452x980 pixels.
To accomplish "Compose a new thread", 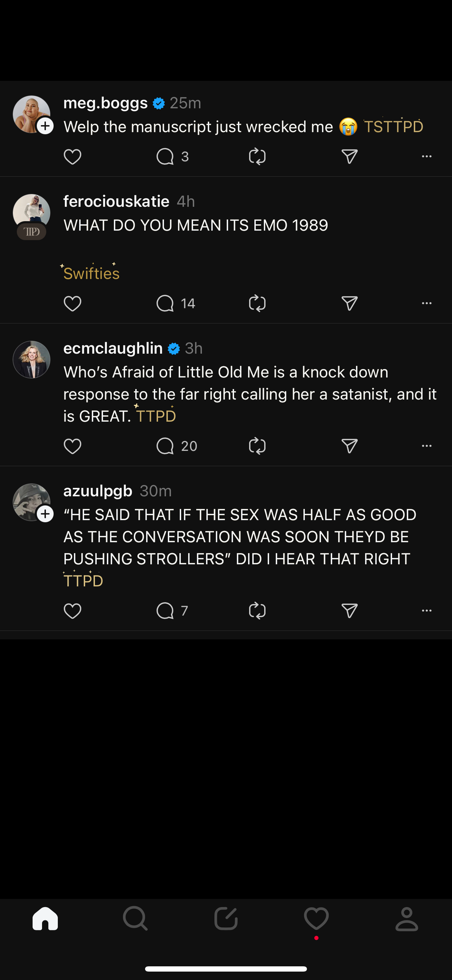I will coord(226,919).
